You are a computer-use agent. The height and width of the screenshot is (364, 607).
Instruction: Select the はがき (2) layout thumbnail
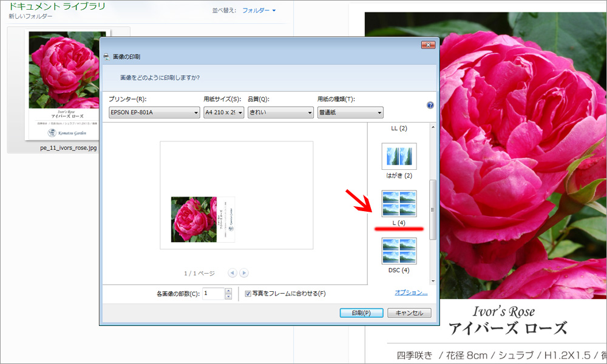(x=399, y=157)
